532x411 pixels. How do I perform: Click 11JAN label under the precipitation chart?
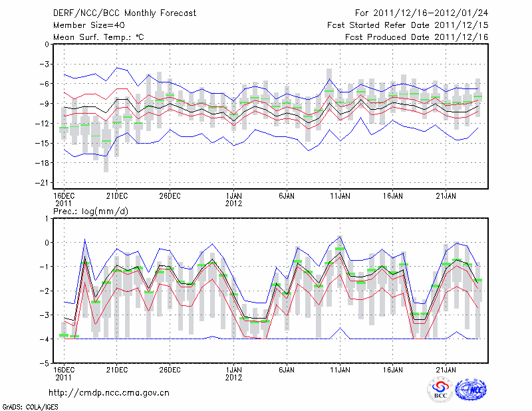340,369
